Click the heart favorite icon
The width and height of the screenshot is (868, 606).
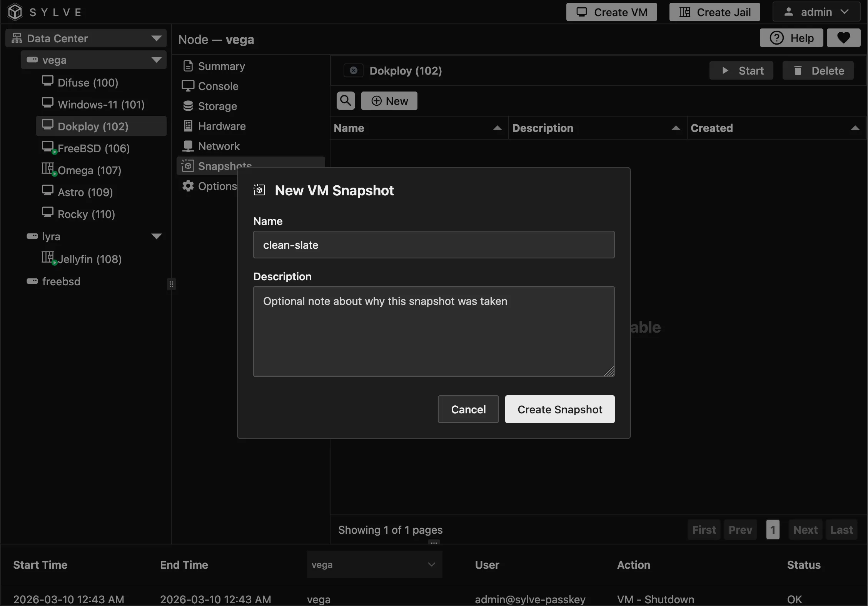(843, 38)
